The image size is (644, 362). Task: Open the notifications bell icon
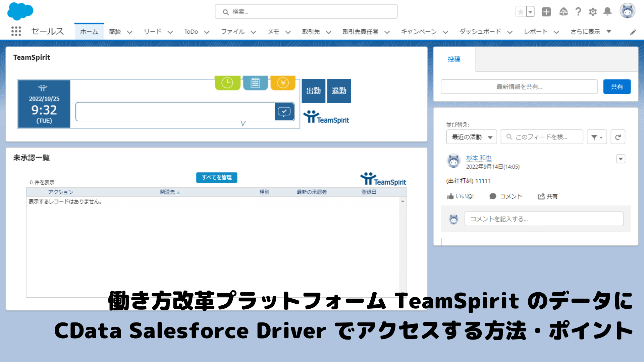click(x=607, y=12)
